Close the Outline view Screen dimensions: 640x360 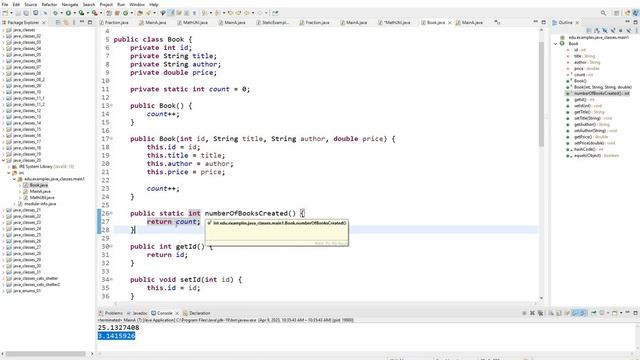(577, 22)
